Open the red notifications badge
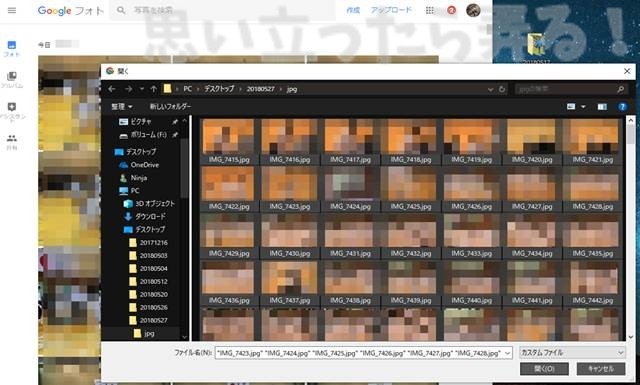640x385 pixels. [x=451, y=10]
